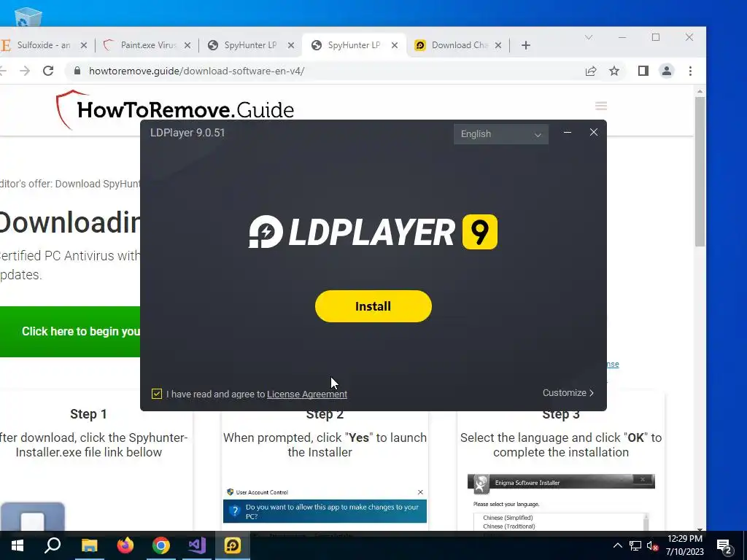
Task: Close the Sulfoxide tab
Action: [x=84, y=45]
